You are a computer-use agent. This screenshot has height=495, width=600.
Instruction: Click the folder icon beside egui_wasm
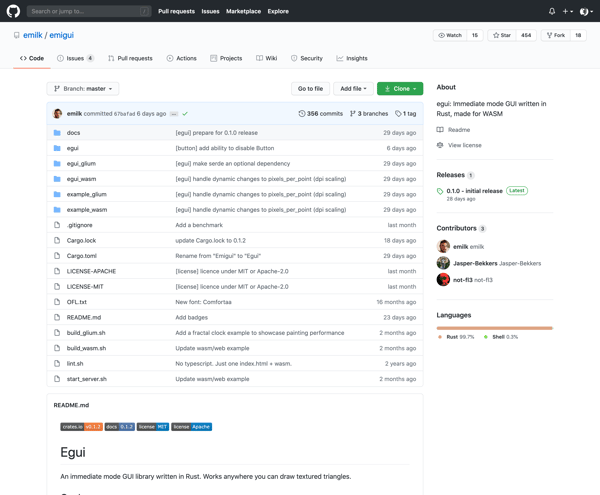click(x=57, y=179)
